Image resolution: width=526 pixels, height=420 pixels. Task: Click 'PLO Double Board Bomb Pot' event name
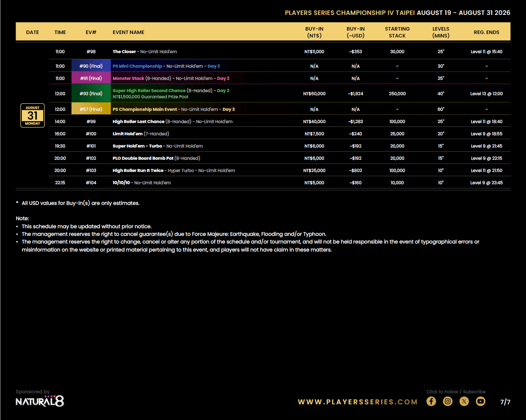click(143, 158)
